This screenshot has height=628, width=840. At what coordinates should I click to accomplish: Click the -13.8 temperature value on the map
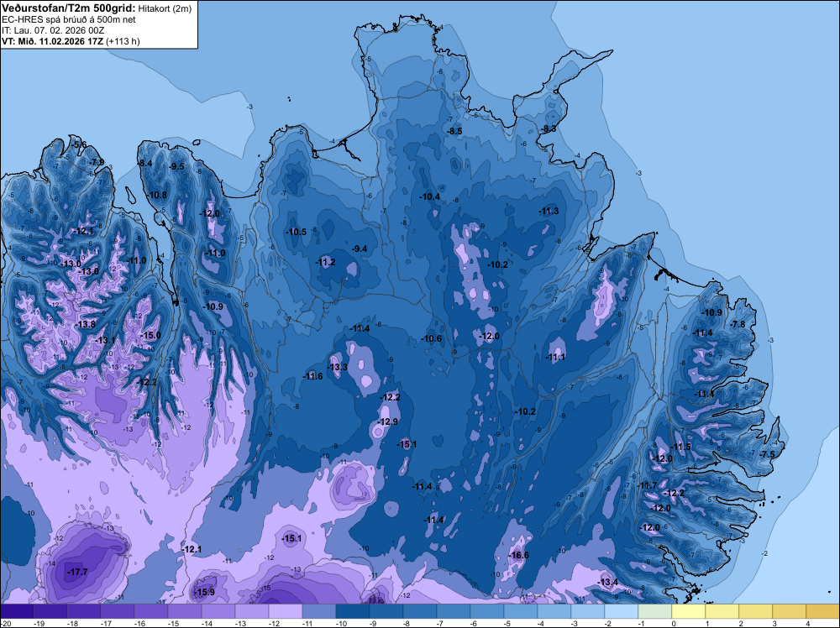(85, 324)
